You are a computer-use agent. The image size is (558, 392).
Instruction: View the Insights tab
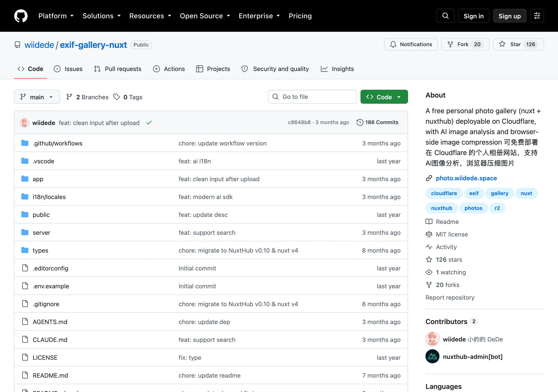tap(337, 69)
